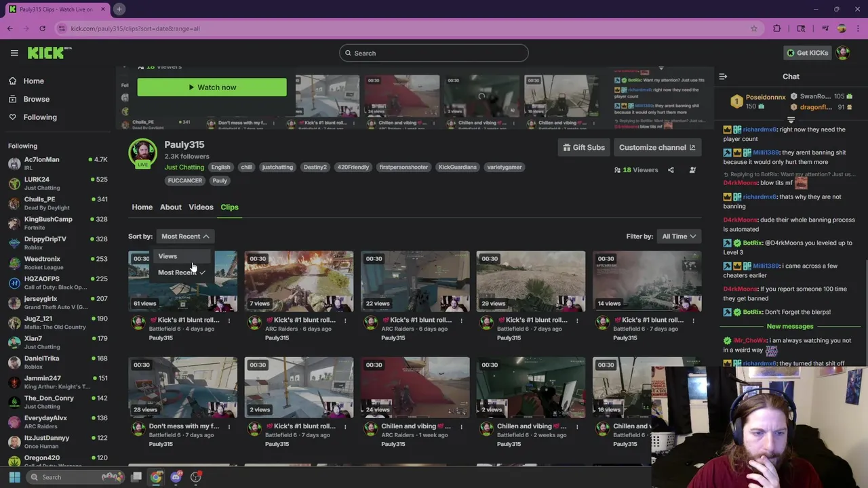Collapse the Most Recent sort dropdown
This screenshot has height=488, width=868.
coord(185,237)
